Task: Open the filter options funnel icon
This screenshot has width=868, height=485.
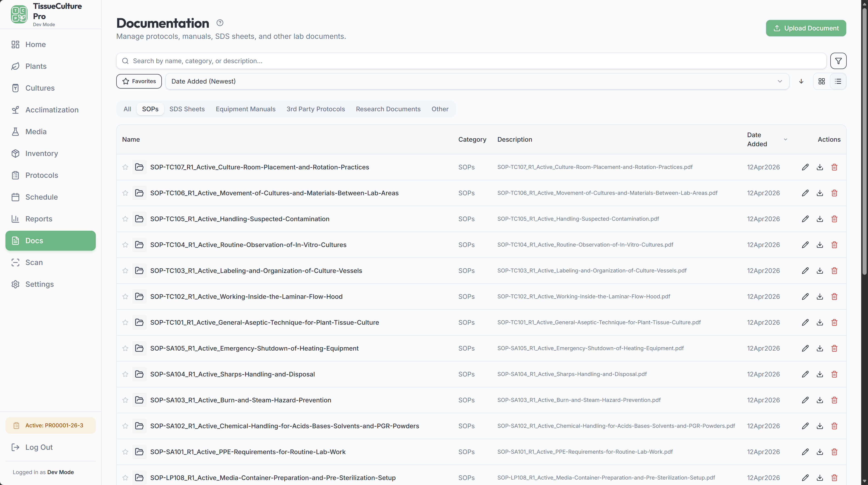Action: click(x=838, y=61)
